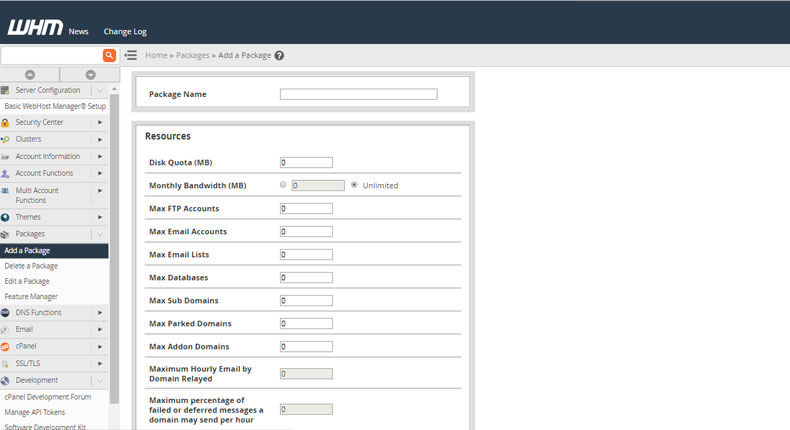
Task: Click the DNS Functions icon
Action: point(6,312)
